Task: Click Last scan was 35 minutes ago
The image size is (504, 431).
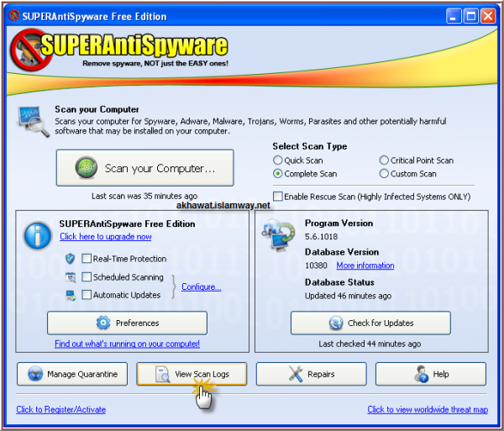Action: pos(144,196)
